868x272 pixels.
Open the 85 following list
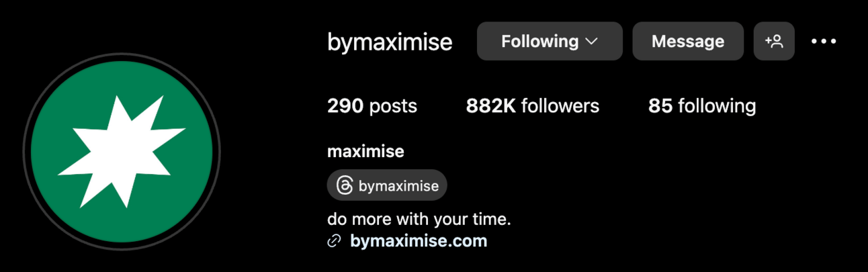tap(702, 106)
